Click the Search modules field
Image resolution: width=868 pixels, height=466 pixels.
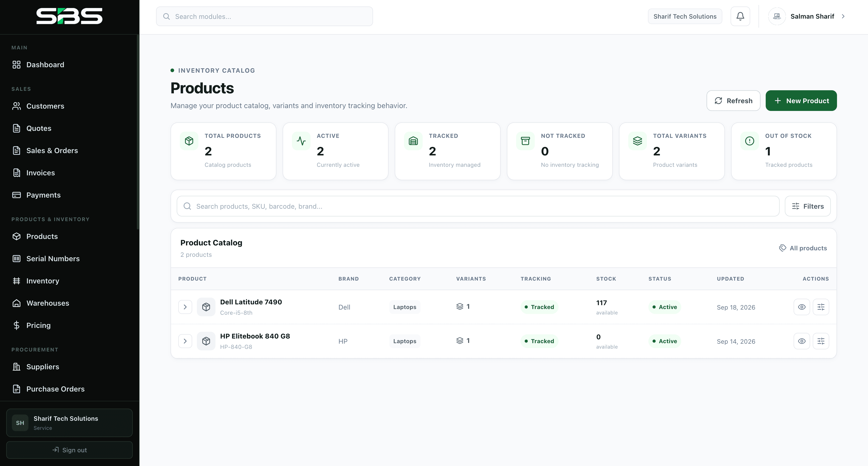[x=264, y=16]
